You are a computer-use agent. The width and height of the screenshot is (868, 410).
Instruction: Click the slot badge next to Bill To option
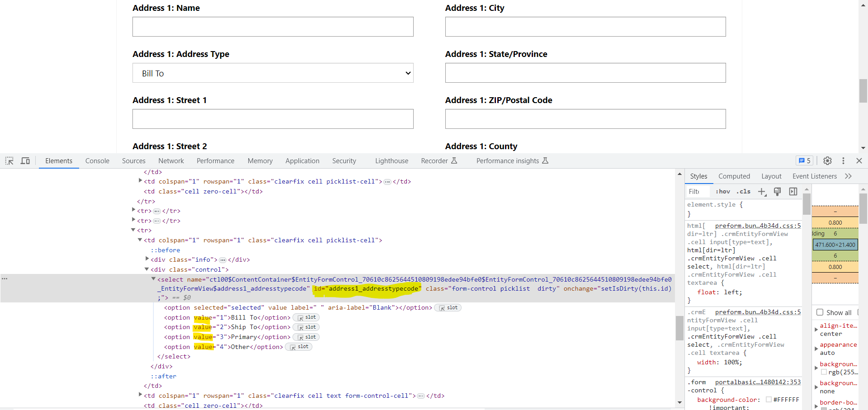click(x=307, y=317)
